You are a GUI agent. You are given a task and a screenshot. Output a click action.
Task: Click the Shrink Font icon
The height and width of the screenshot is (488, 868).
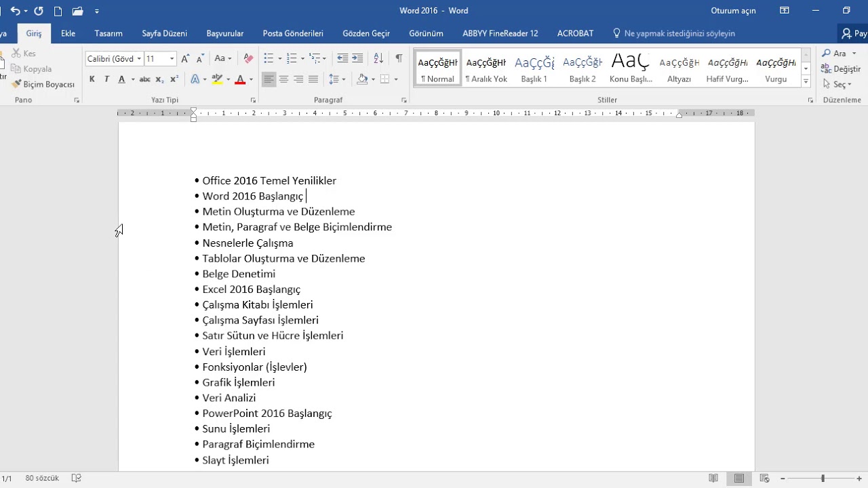pyautogui.click(x=201, y=59)
